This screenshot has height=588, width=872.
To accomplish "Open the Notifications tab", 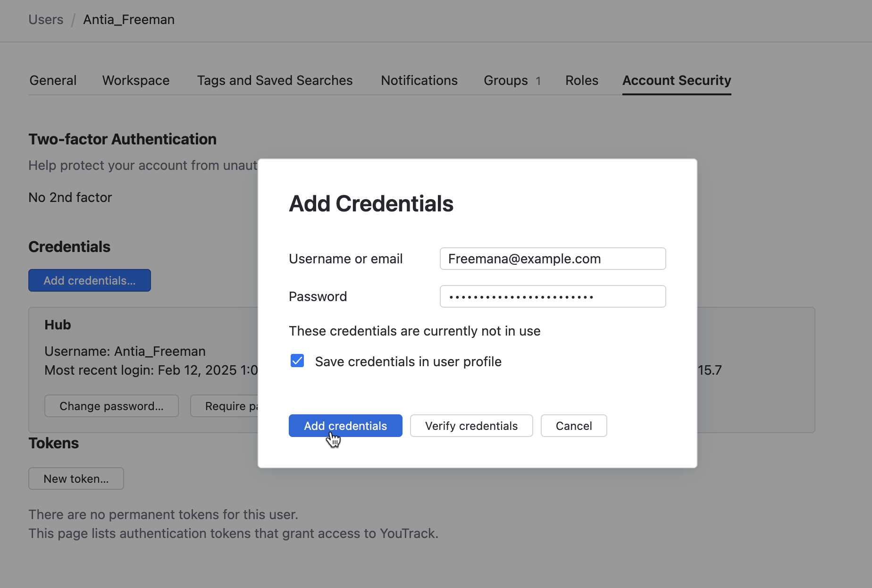I will click(419, 80).
